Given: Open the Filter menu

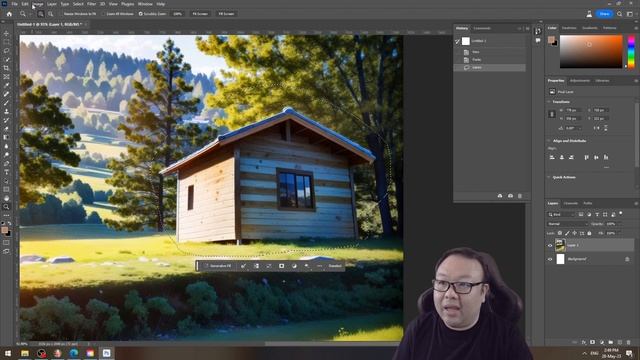Looking at the screenshot, I should (x=91, y=4).
